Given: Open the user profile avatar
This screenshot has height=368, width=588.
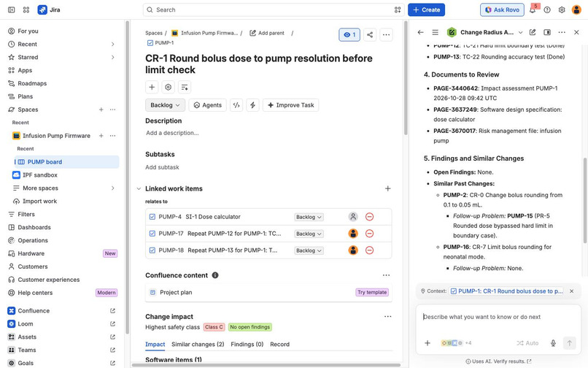Looking at the screenshot, I should coord(576,9).
